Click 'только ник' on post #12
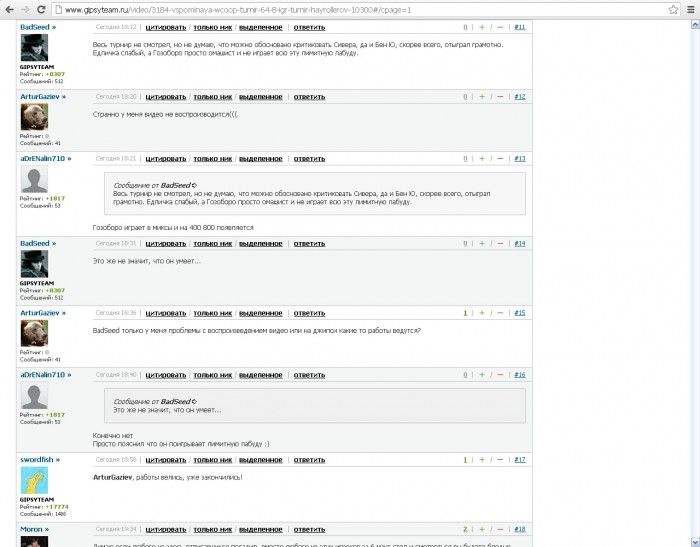The image size is (700, 547). [x=212, y=97]
